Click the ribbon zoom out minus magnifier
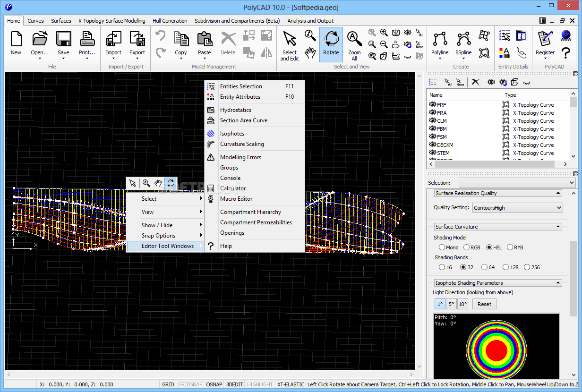The image size is (582, 392). 384,44
